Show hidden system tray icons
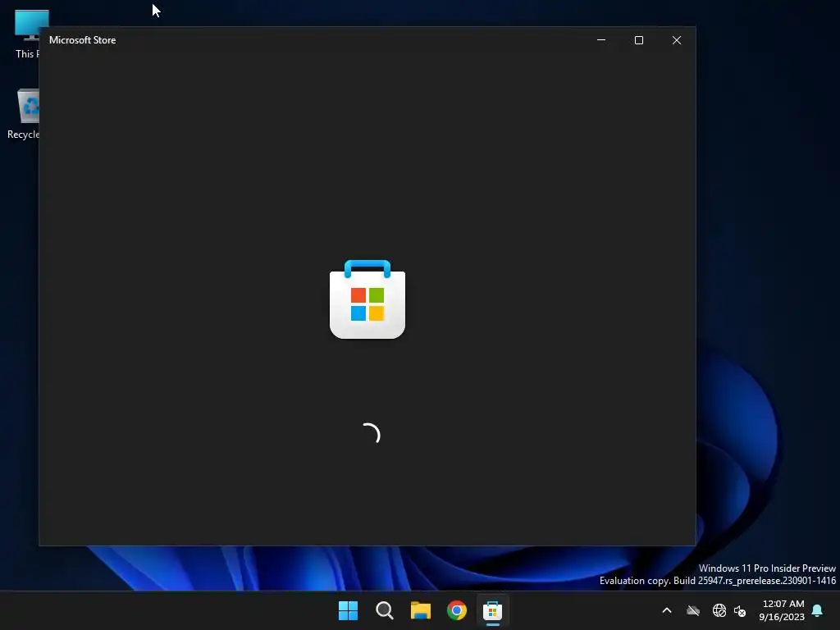The height and width of the screenshot is (630, 840). pyautogui.click(x=667, y=610)
